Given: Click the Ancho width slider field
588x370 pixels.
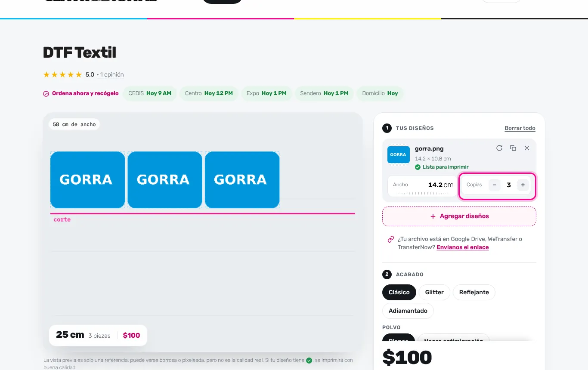Looking at the screenshot, I should [422, 186].
